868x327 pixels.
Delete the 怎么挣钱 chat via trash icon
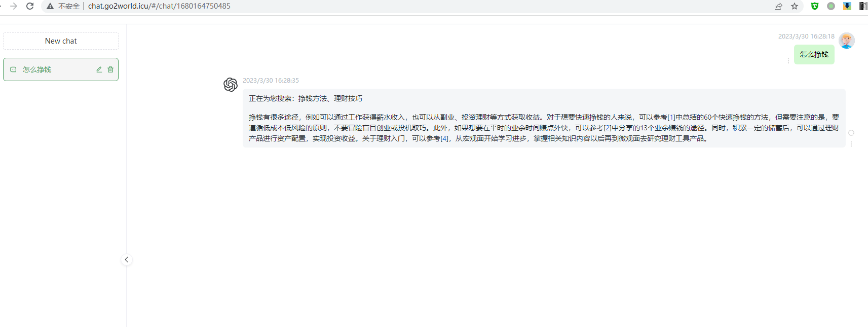[110, 69]
